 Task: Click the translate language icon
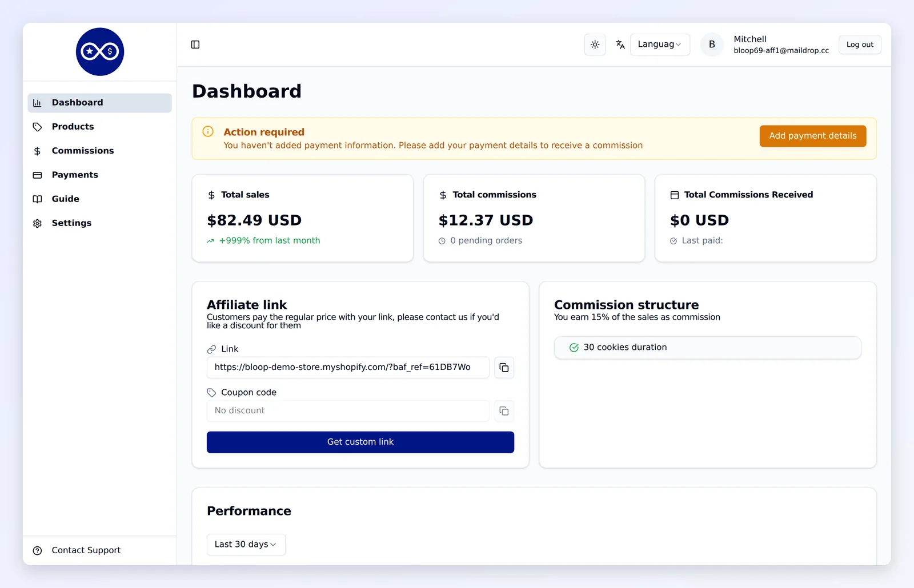pyautogui.click(x=620, y=45)
